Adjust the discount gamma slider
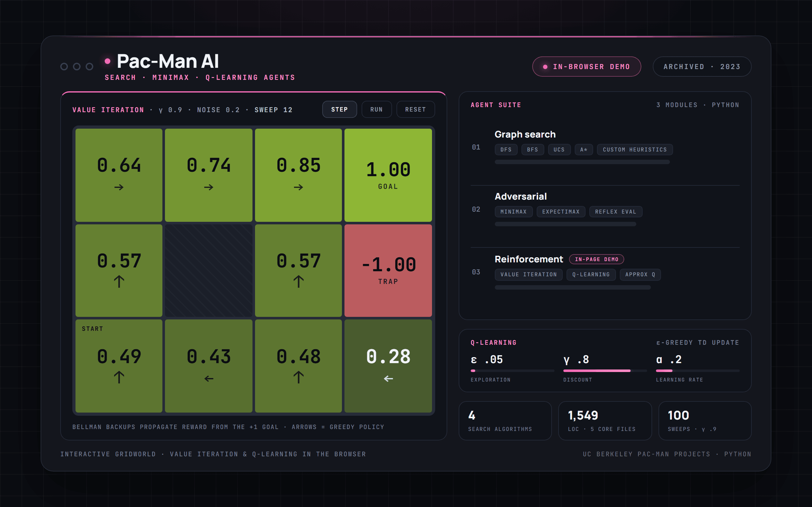The height and width of the screenshot is (507, 812). click(x=605, y=370)
